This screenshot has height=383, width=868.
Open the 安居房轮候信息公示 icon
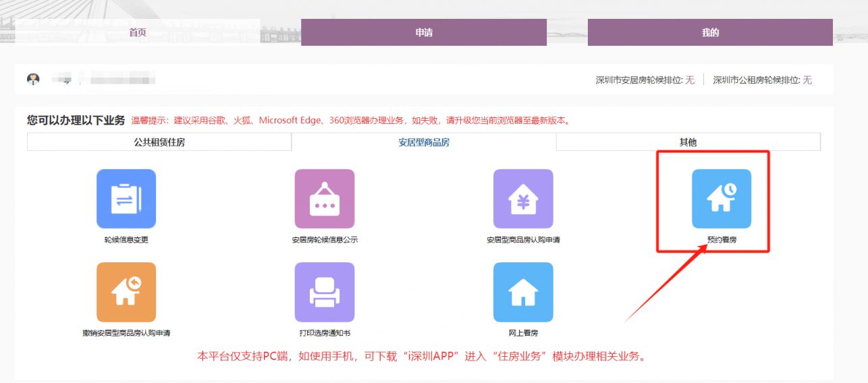pyautogui.click(x=325, y=199)
